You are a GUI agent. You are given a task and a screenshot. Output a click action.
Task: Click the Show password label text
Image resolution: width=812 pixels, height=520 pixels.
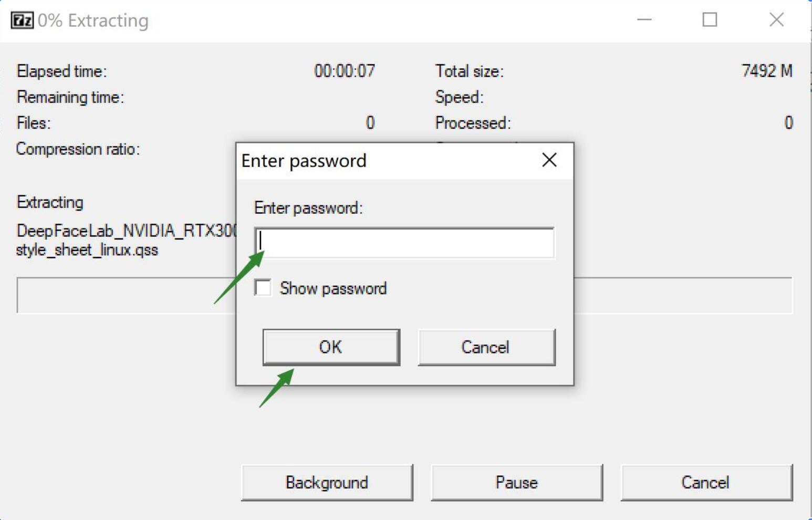[x=333, y=288]
